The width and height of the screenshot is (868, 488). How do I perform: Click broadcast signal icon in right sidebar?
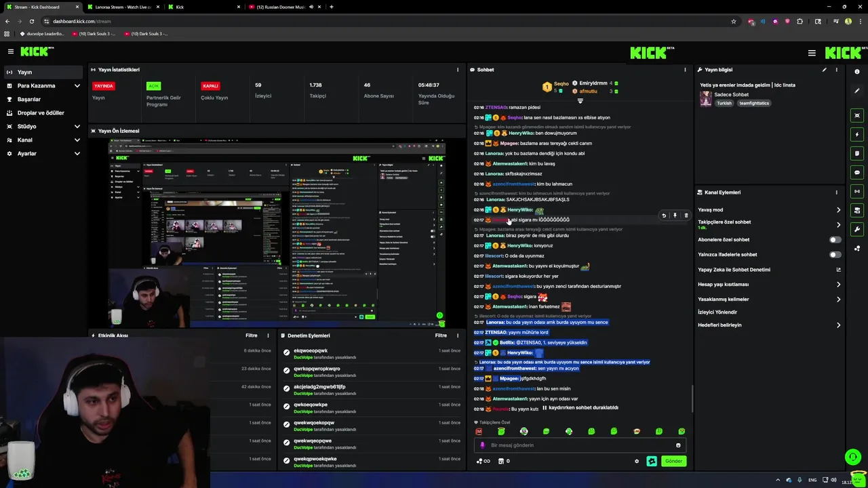pos(857,191)
